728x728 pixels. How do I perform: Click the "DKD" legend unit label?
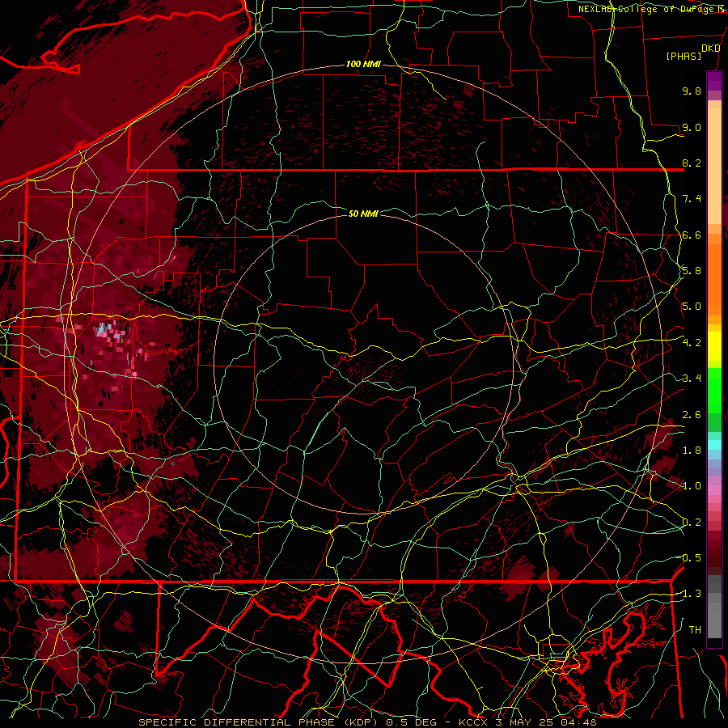(x=711, y=49)
